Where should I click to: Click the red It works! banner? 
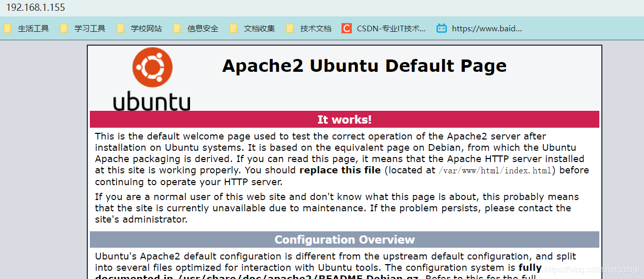click(x=345, y=119)
